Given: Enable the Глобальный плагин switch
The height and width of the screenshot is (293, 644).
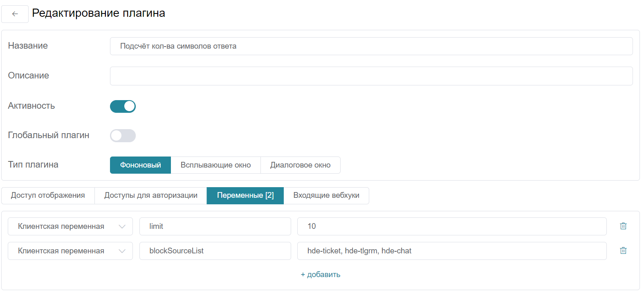Looking at the screenshot, I should [x=123, y=136].
